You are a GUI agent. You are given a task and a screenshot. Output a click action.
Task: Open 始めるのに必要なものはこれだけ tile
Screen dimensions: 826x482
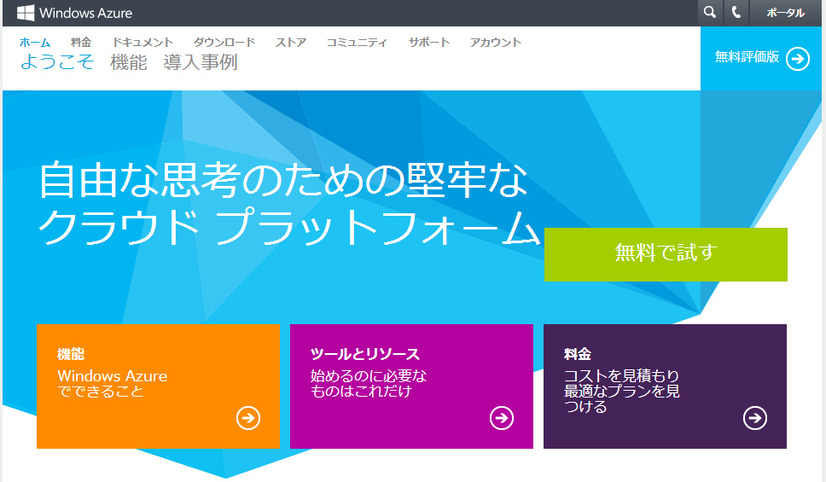(411, 386)
